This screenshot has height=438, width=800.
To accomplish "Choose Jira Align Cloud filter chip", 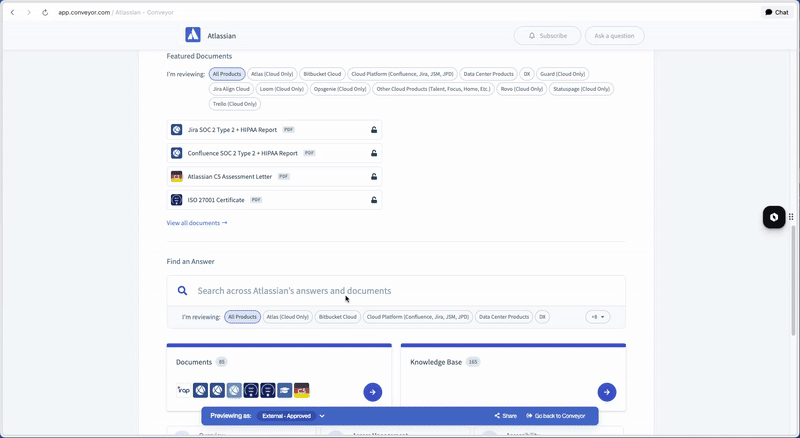I will pyautogui.click(x=231, y=89).
